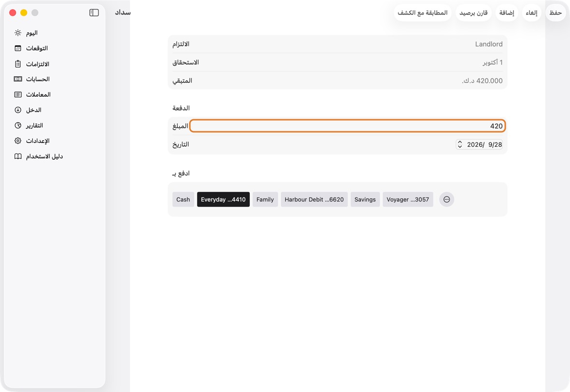The width and height of the screenshot is (570, 392).
Task: Open التقارير in the sidebar
Action: pos(55,126)
